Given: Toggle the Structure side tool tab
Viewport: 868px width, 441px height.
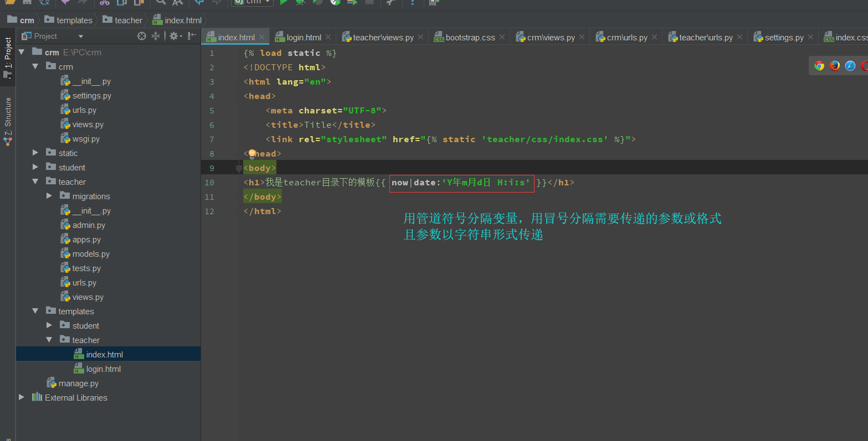Looking at the screenshot, I should coord(8,121).
